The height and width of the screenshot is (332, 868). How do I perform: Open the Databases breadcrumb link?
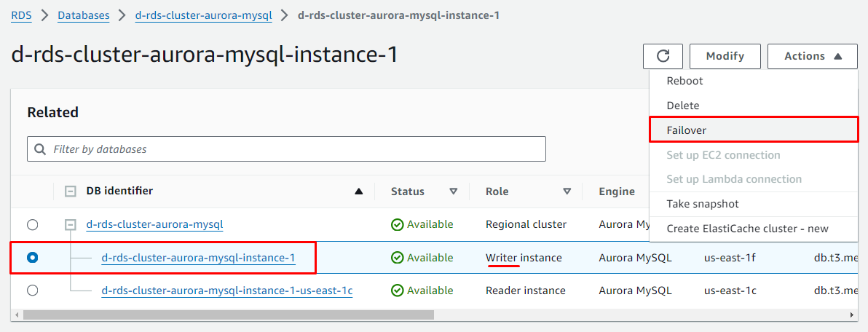click(84, 15)
